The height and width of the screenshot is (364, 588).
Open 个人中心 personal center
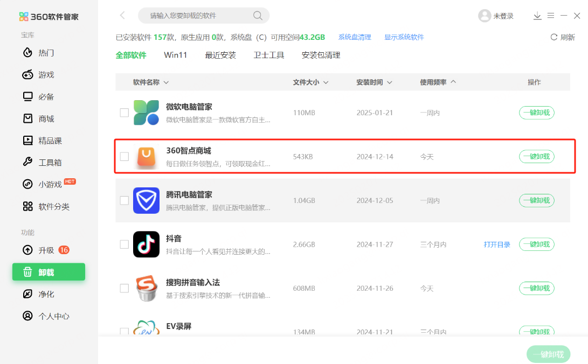pyautogui.click(x=46, y=316)
